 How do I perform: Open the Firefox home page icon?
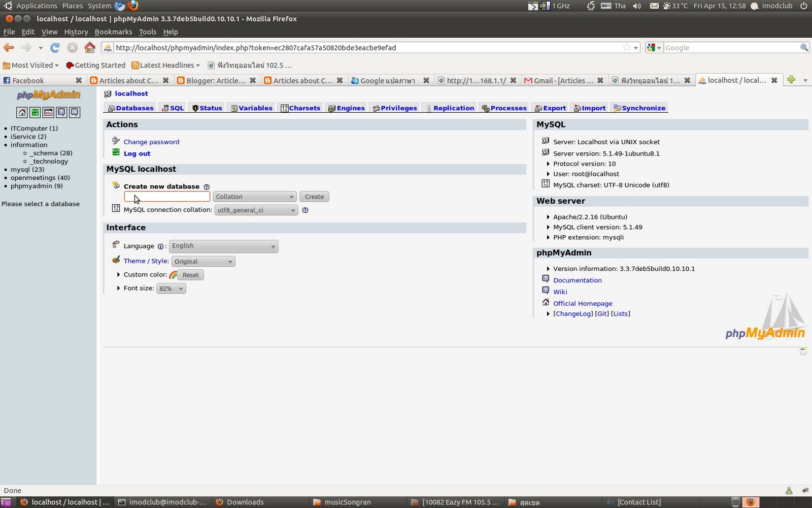90,48
